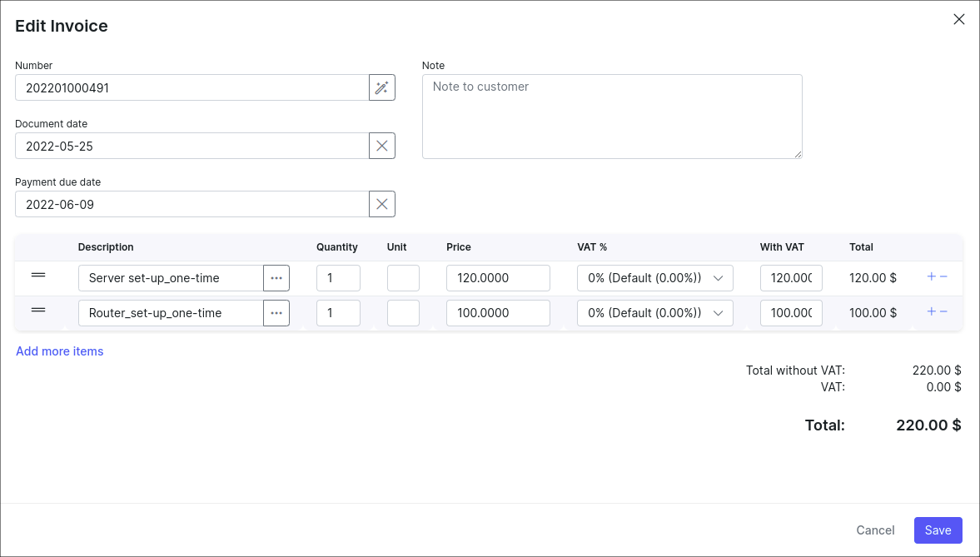Add a new row below Server set-up

932,277
